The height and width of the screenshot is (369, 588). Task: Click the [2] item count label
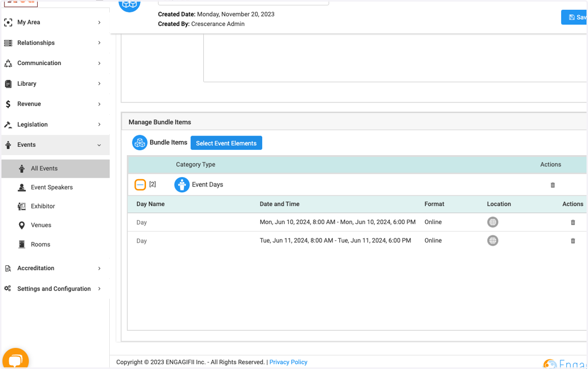[x=152, y=184]
